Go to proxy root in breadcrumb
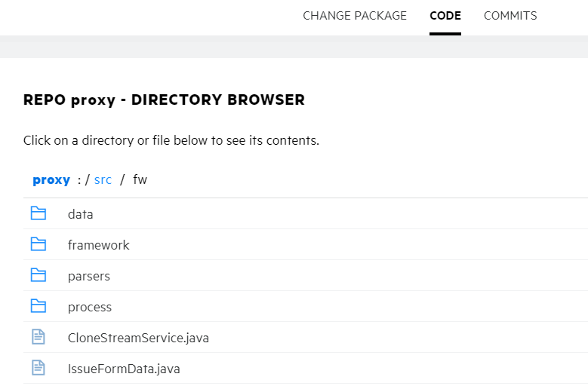 pos(51,180)
